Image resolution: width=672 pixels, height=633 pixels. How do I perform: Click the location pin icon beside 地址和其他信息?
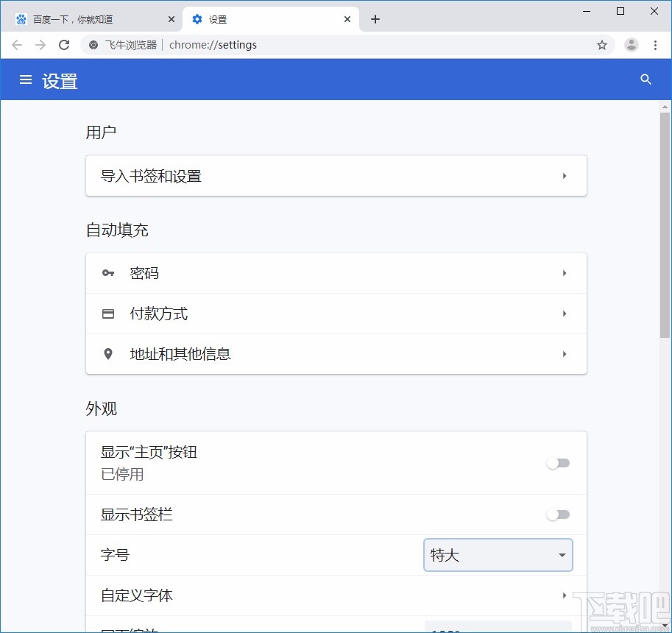pos(108,354)
